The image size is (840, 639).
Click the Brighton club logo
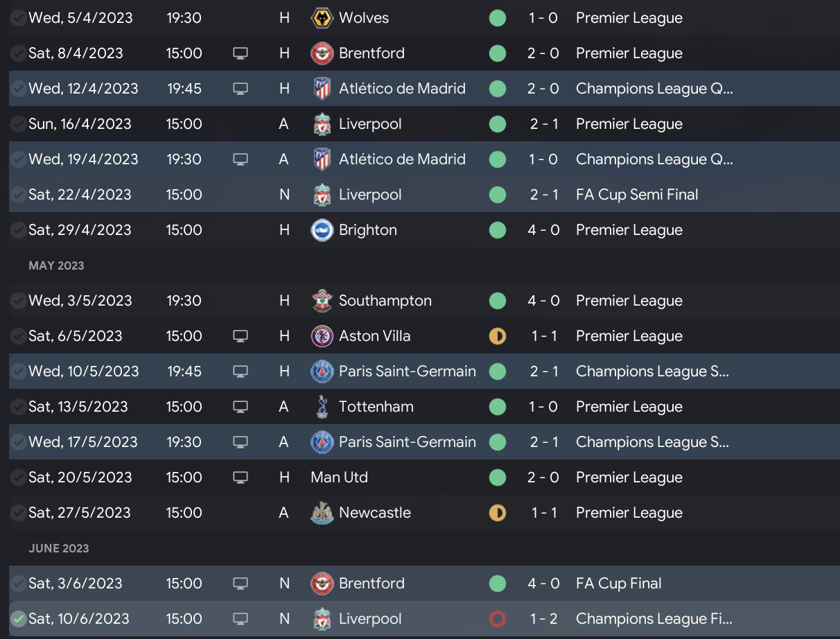pos(322,230)
